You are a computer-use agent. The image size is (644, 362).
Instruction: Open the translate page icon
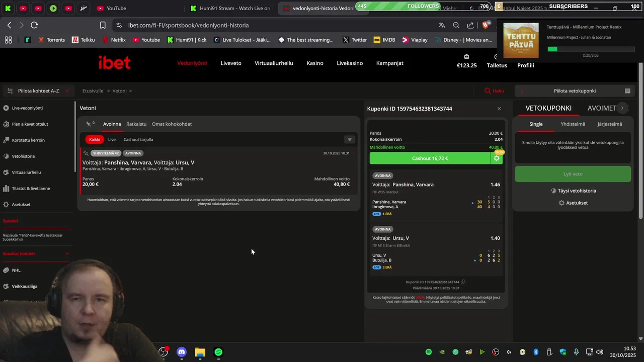click(442, 25)
